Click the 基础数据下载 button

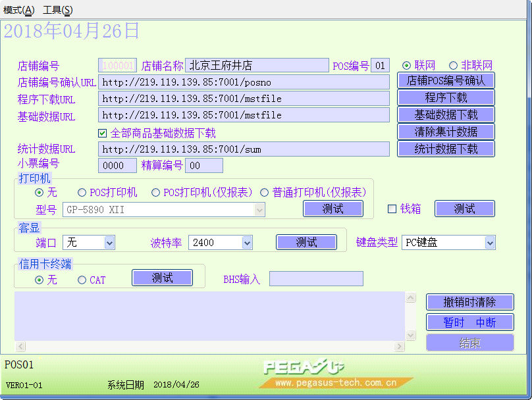446,114
